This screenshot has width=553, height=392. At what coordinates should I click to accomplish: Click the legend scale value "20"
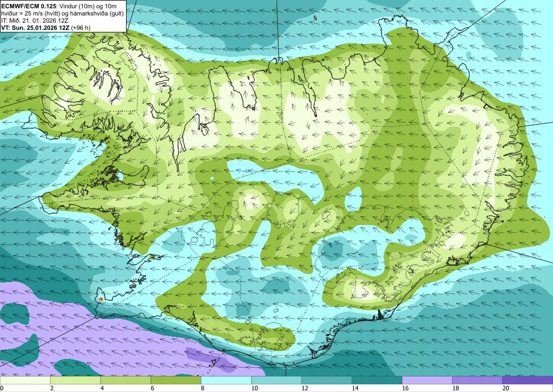coord(506,389)
